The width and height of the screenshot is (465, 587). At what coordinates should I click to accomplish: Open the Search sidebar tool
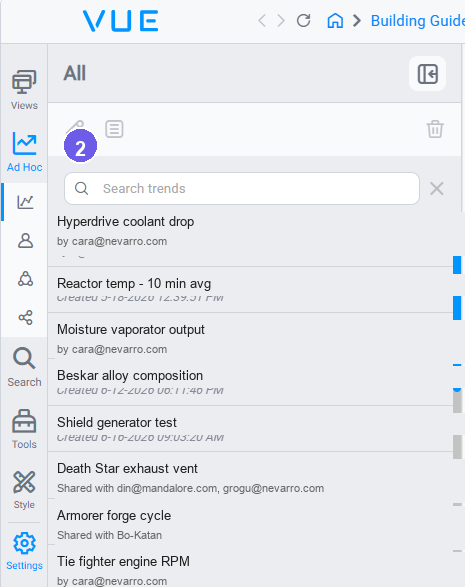pyautogui.click(x=24, y=367)
